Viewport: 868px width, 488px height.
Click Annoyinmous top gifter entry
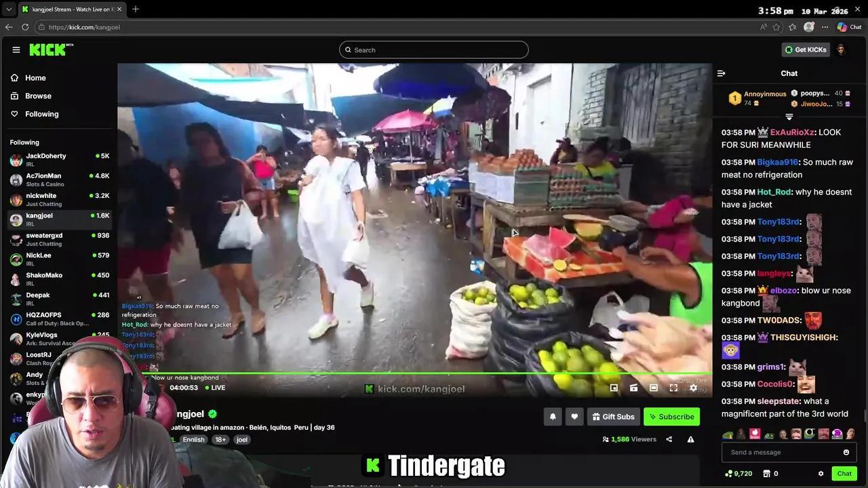757,98
